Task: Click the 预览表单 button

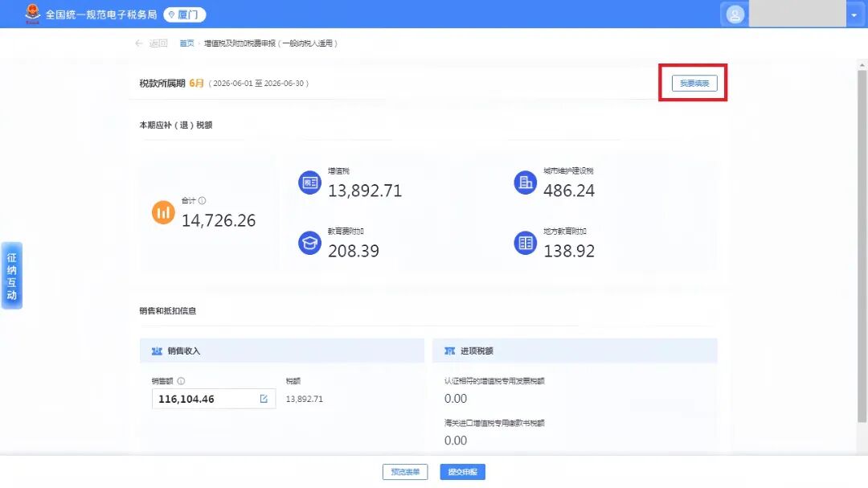Action: [405, 472]
